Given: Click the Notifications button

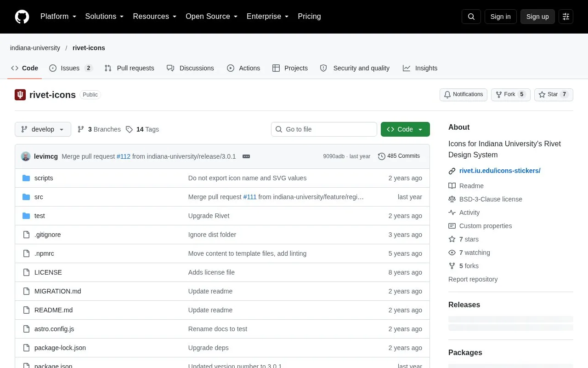Looking at the screenshot, I should (x=464, y=94).
